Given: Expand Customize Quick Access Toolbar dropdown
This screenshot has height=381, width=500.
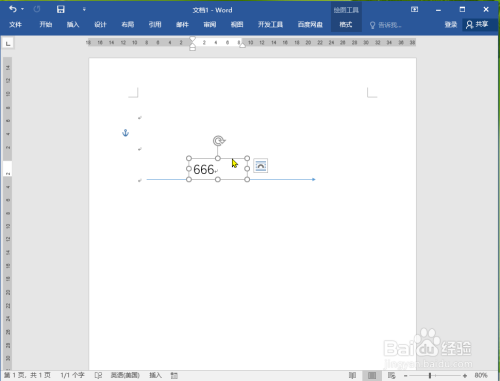Looking at the screenshot, I should point(84,9).
